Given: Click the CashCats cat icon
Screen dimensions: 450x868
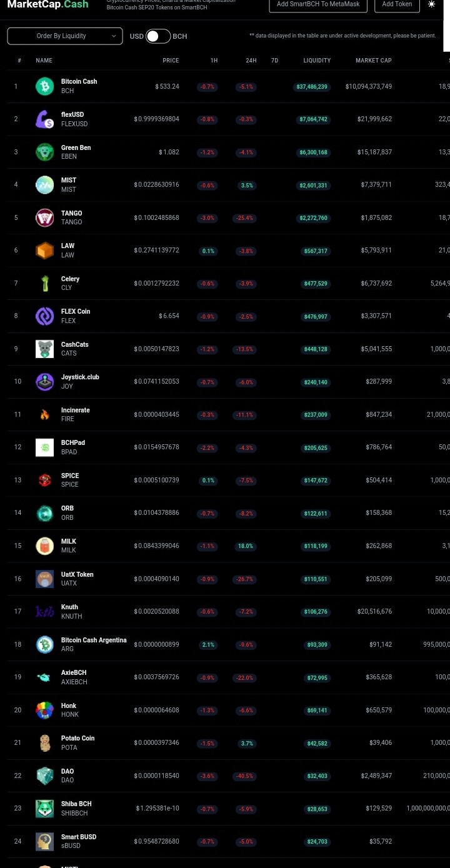Looking at the screenshot, I should (44, 349).
